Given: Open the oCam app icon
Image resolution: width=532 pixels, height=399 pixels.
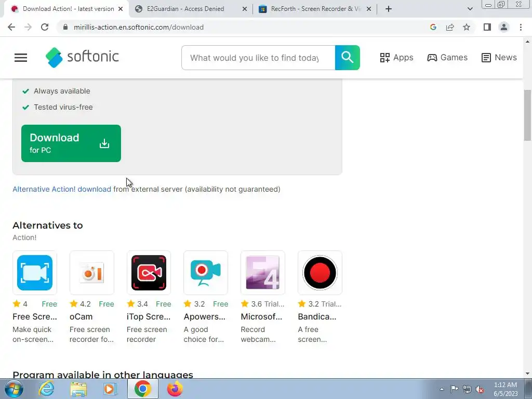Looking at the screenshot, I should point(91,273).
